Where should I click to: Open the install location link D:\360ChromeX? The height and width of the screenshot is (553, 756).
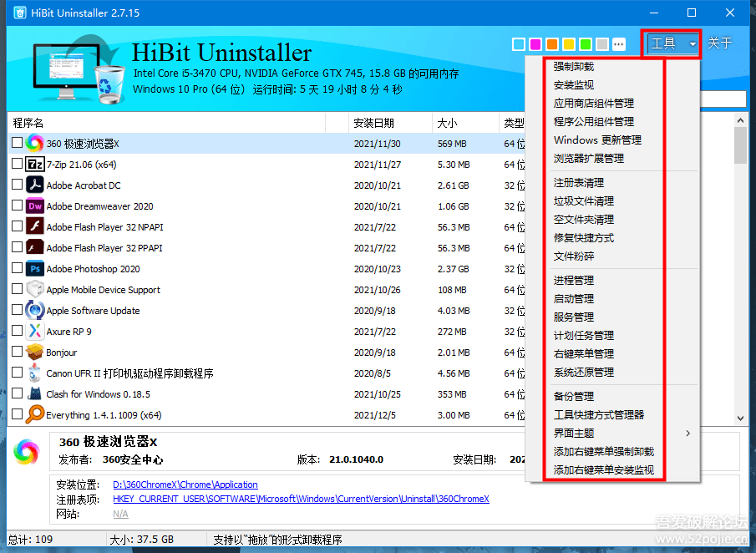click(x=185, y=484)
